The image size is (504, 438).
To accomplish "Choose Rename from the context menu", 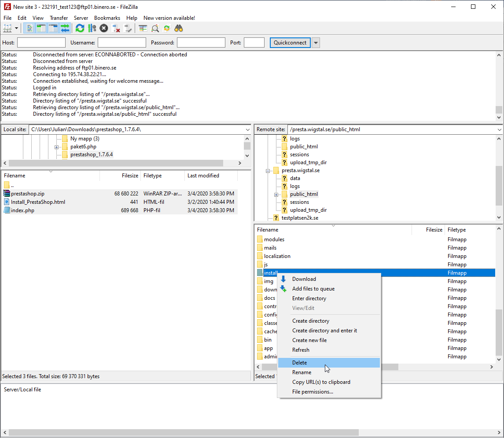I will (329, 372).
